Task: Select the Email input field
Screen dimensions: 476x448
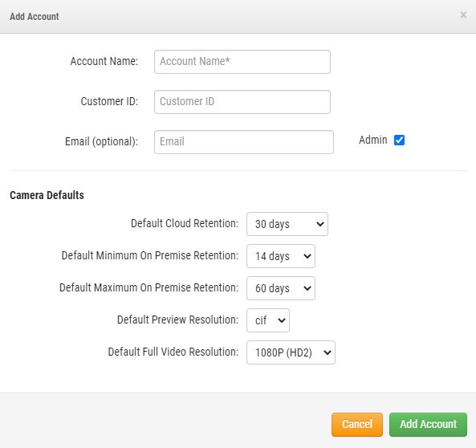Action: point(244,142)
